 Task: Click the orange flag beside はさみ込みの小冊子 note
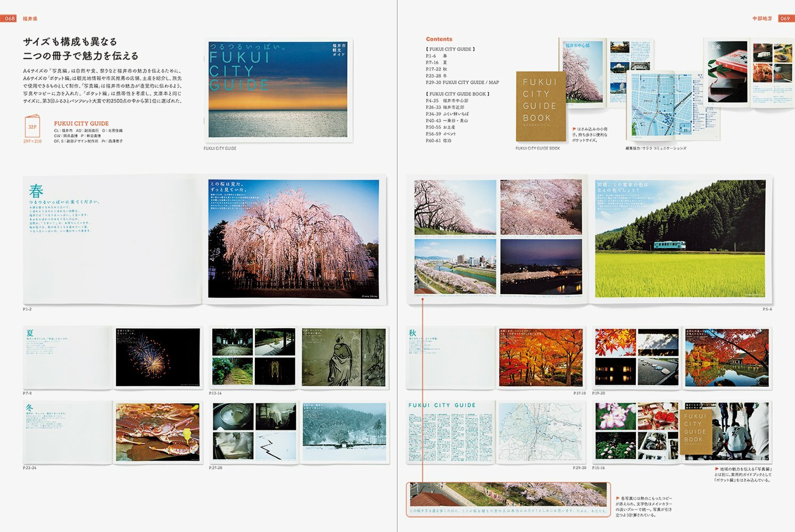click(x=574, y=129)
